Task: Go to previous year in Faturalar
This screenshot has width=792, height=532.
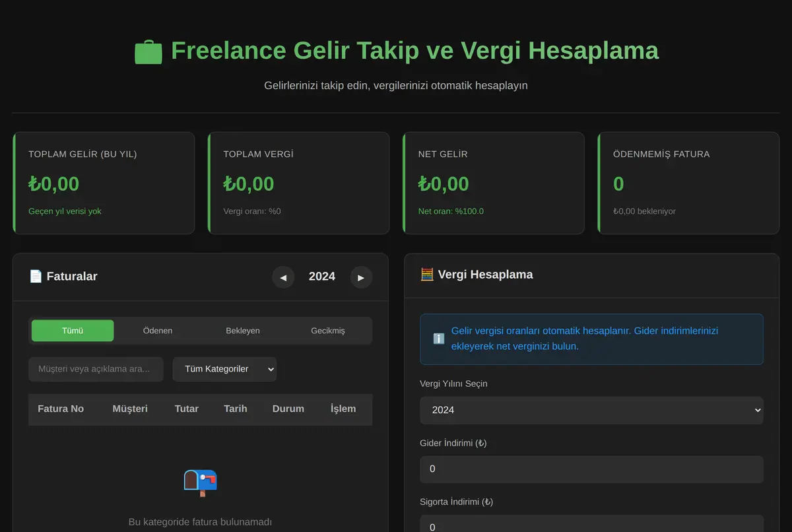Action: coord(283,277)
